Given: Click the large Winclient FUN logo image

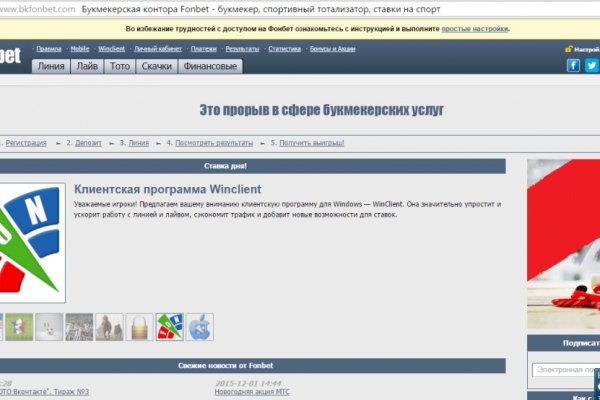Looking at the screenshot, I should [x=31, y=242].
